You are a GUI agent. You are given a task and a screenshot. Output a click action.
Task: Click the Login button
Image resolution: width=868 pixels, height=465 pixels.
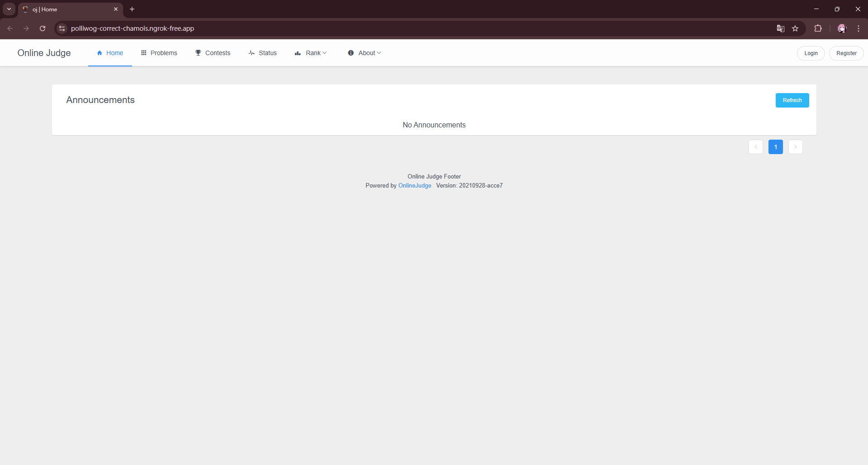(x=811, y=53)
